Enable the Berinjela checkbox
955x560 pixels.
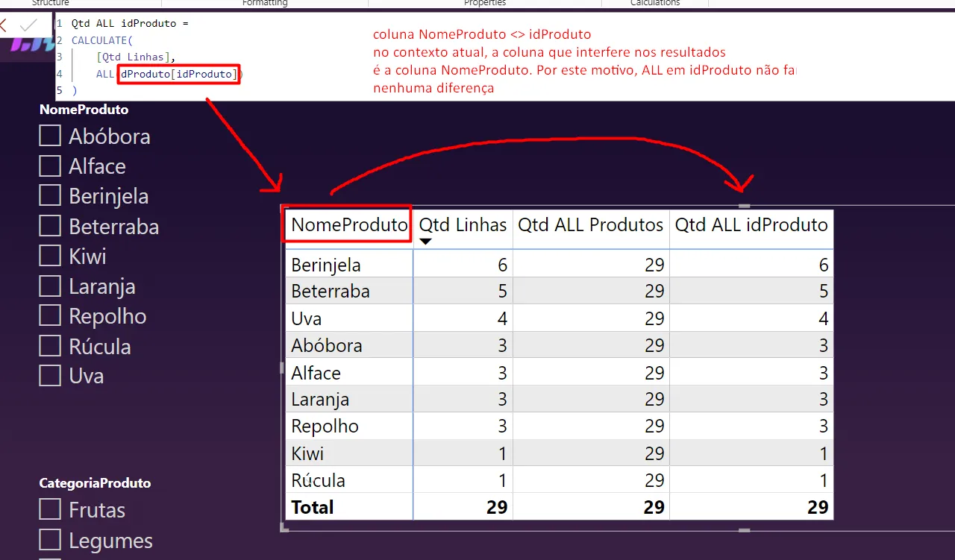[x=50, y=196]
